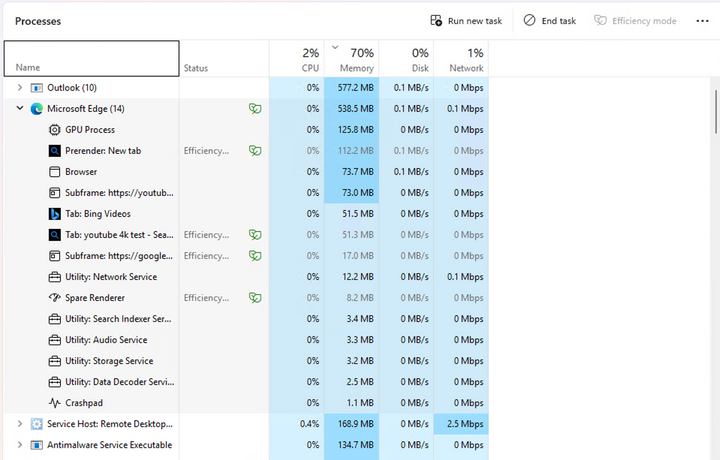Collapse the Microsoft Edge process group
Viewport: 720px width, 460px height.
coord(19,109)
